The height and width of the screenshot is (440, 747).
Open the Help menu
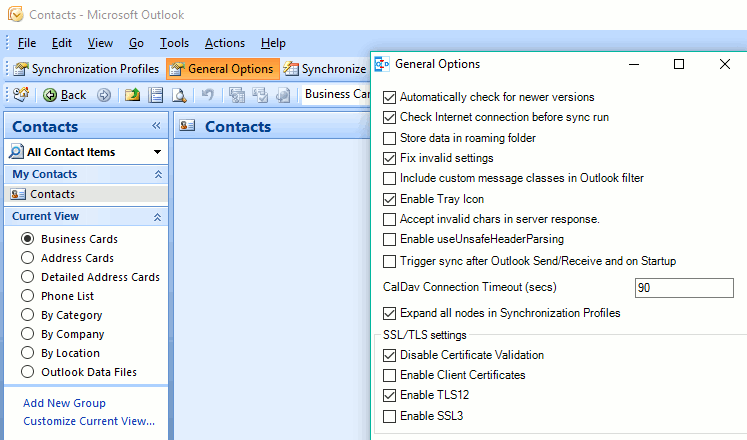click(273, 43)
